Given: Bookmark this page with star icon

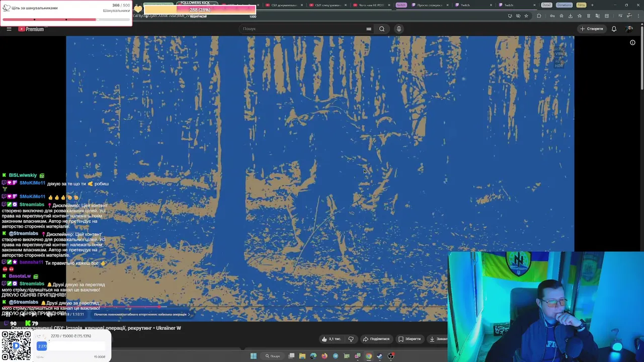Looking at the screenshot, I should (x=526, y=16).
